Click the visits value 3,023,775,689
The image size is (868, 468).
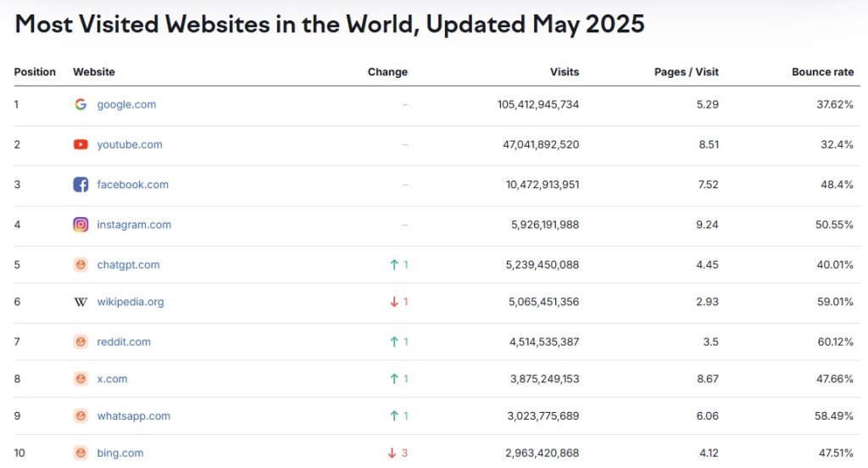pyautogui.click(x=543, y=416)
